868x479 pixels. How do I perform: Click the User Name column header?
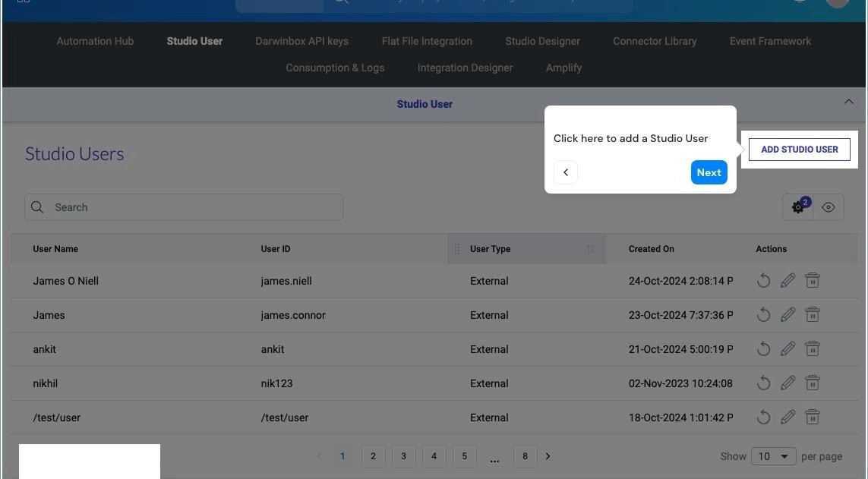click(x=55, y=249)
